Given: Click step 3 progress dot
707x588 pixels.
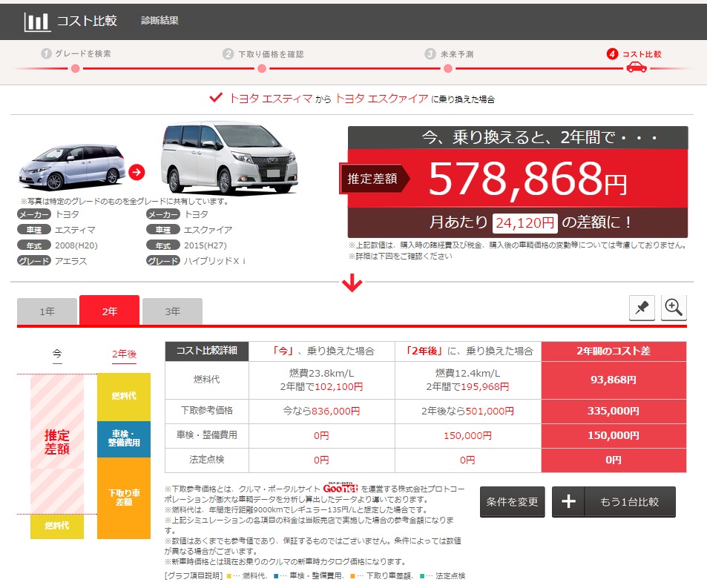Looking at the screenshot, I should pyautogui.click(x=448, y=68).
